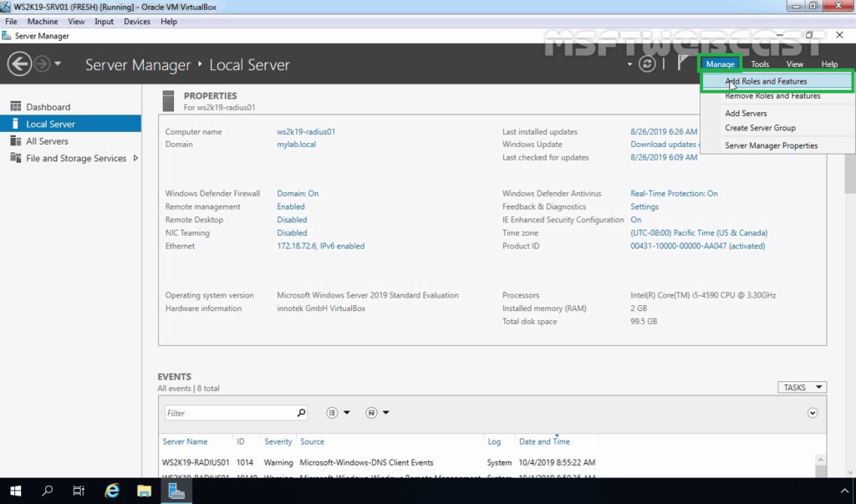
Task: Click NIC Teaming Disabled link
Action: tap(292, 233)
